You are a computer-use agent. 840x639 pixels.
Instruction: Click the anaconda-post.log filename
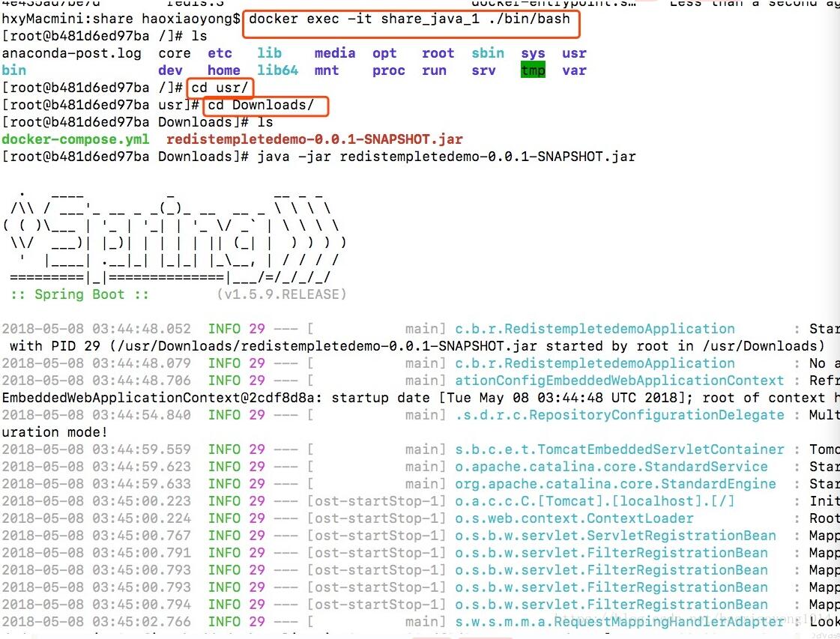71,52
